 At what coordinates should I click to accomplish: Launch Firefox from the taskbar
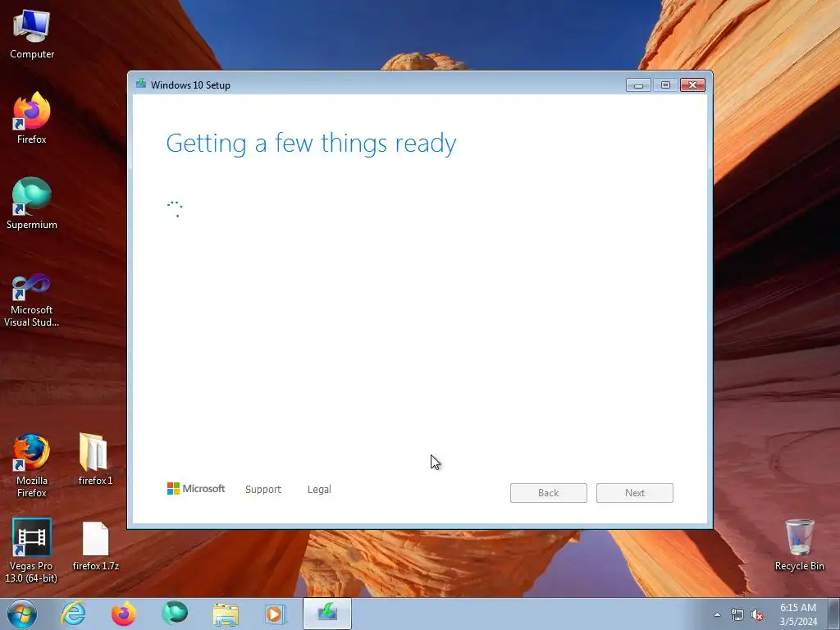point(124,614)
